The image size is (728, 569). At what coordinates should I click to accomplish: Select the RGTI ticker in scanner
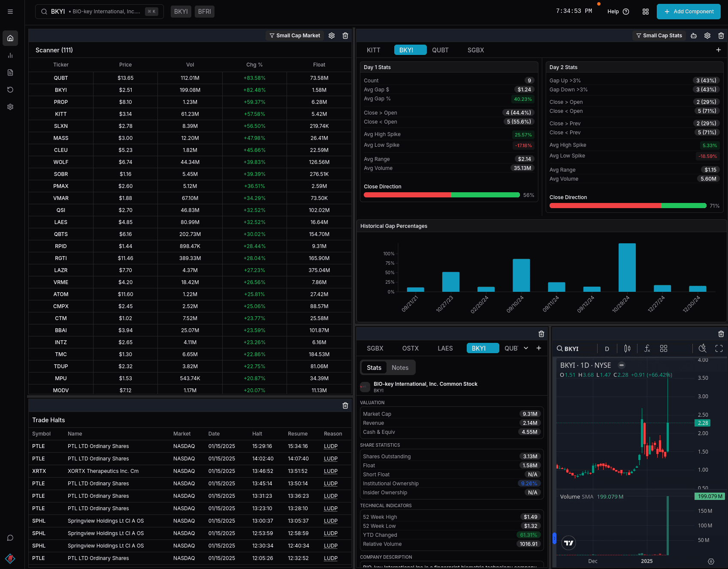pyautogui.click(x=61, y=258)
